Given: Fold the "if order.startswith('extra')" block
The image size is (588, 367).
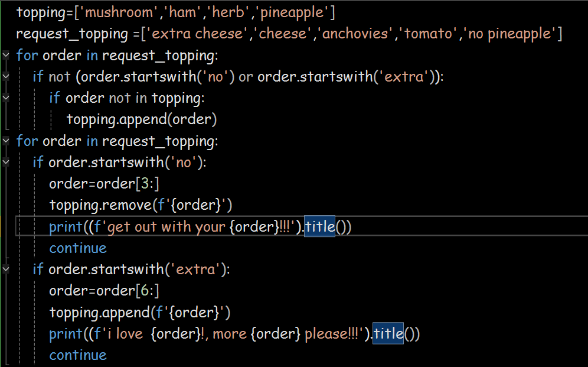Looking at the screenshot, I should 6,269.
